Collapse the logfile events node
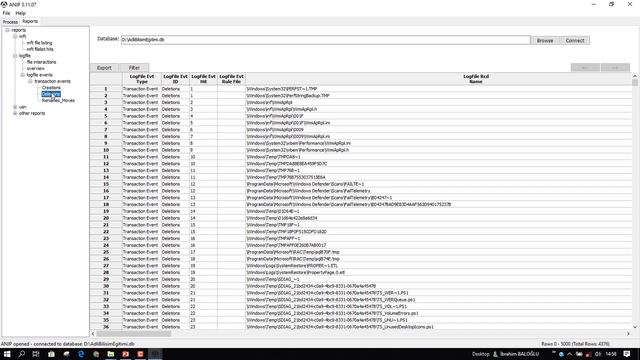 coord(23,75)
